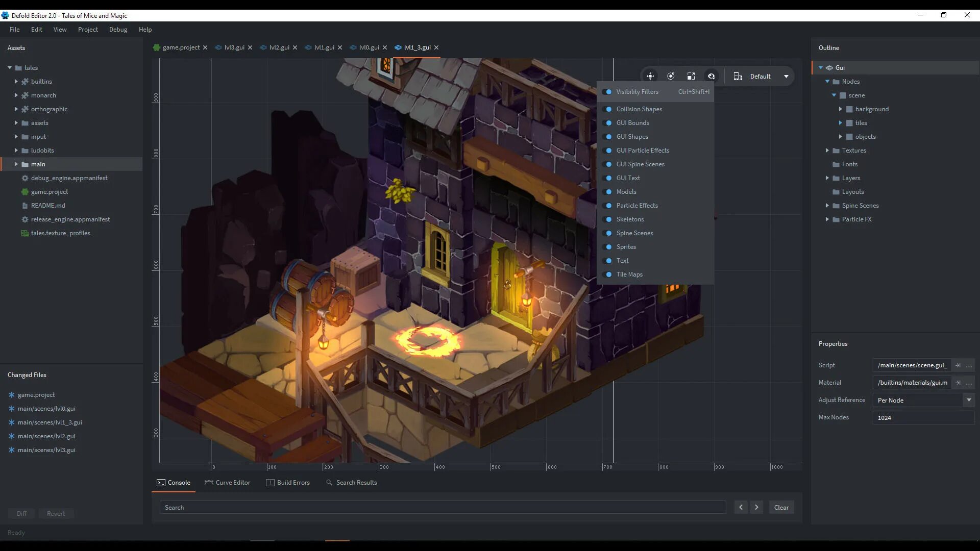The width and height of the screenshot is (980, 551).
Task: Collapse the main folder in Assets
Action: pos(16,164)
